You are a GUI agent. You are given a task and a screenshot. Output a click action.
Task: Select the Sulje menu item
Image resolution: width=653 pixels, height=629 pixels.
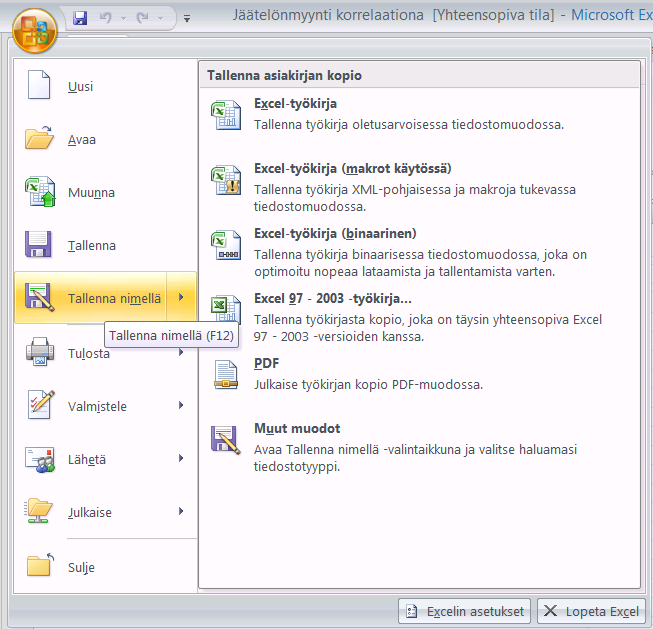pos(105,567)
